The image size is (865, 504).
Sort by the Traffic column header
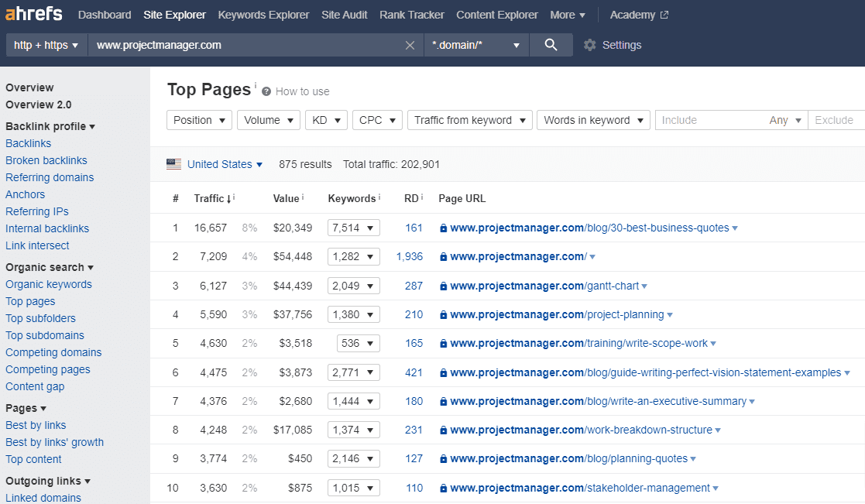pyautogui.click(x=212, y=198)
